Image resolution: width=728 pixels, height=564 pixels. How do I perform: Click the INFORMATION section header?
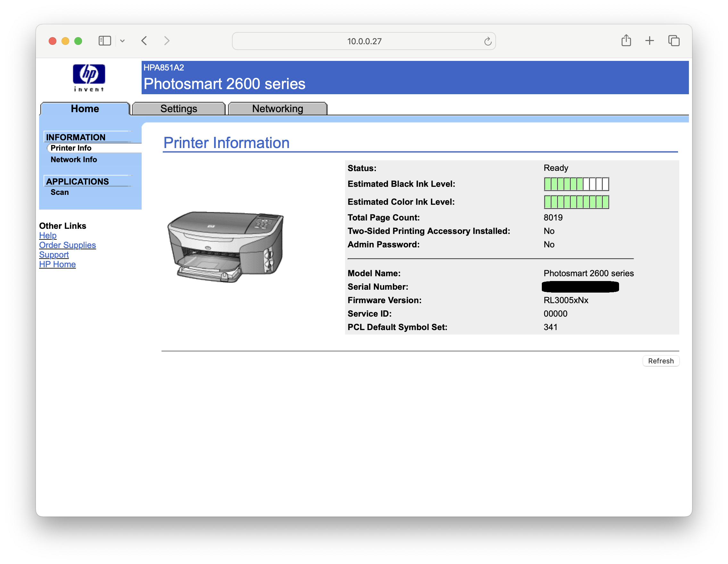[76, 137]
